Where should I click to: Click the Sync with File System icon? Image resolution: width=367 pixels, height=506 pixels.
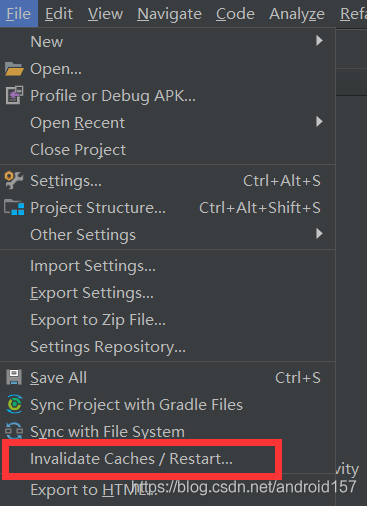pyautogui.click(x=14, y=431)
